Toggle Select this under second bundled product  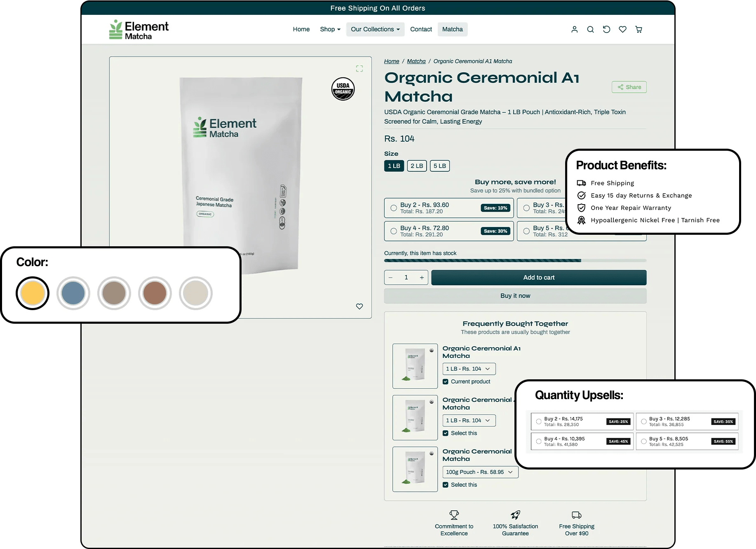[445, 433]
